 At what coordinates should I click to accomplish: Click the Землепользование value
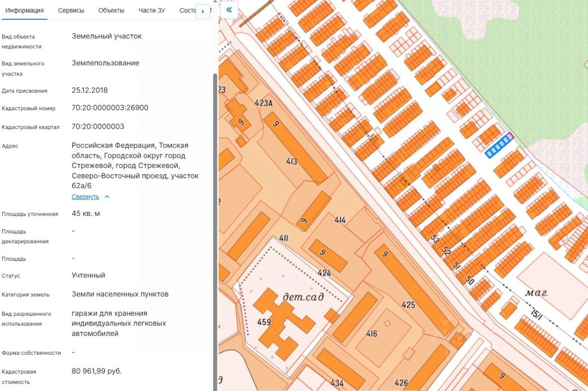click(x=105, y=63)
